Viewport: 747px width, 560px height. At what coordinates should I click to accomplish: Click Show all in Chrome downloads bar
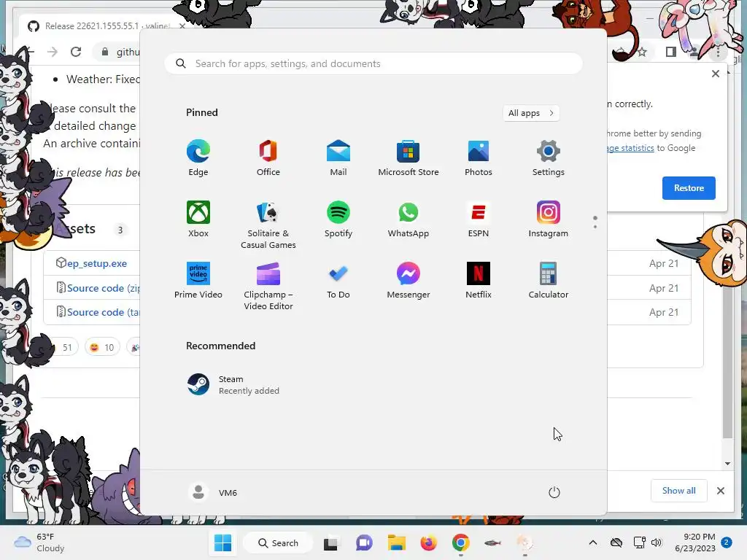679,491
